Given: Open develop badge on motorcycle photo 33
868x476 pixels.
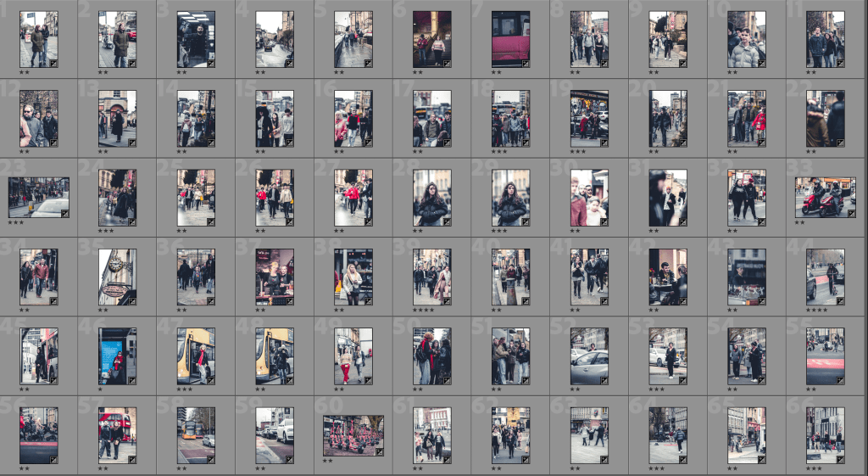Looking at the screenshot, I should (x=838, y=213).
